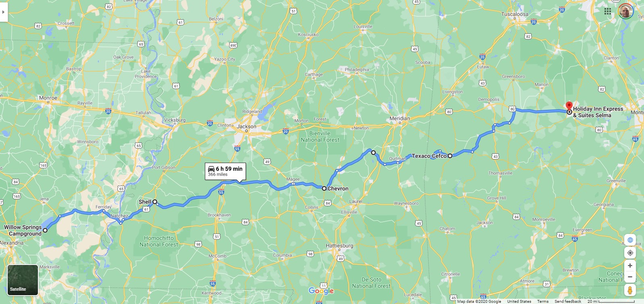Image resolution: width=644 pixels, height=304 pixels.
Task: Zoom in with the plus button
Action: click(x=630, y=266)
